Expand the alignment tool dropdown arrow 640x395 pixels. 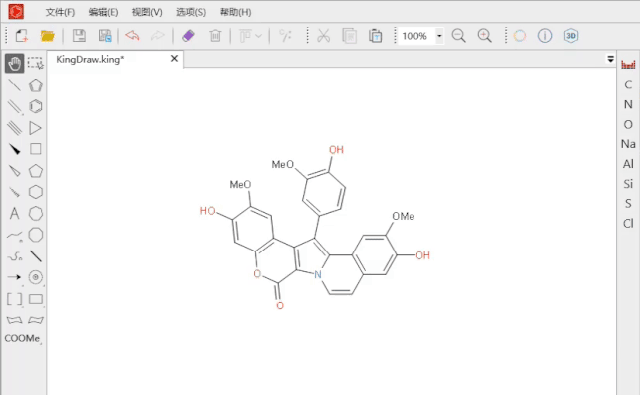(x=258, y=36)
